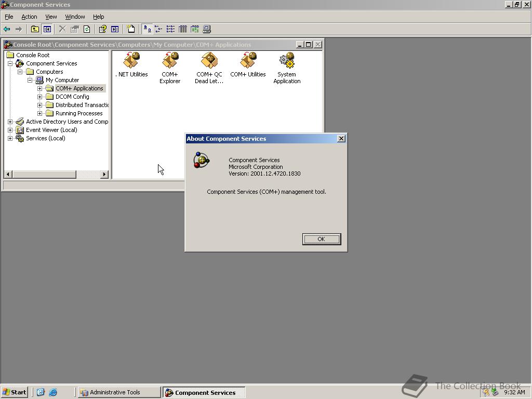
Task: Click the Back arrow in the toolbar
Action: pos(7,29)
